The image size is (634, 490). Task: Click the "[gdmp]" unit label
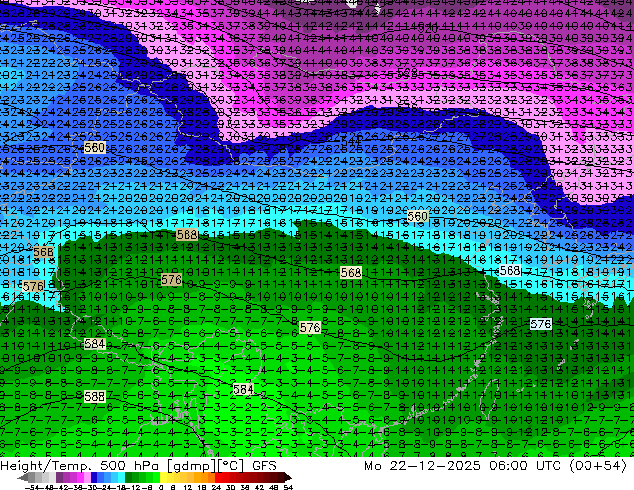(x=191, y=466)
